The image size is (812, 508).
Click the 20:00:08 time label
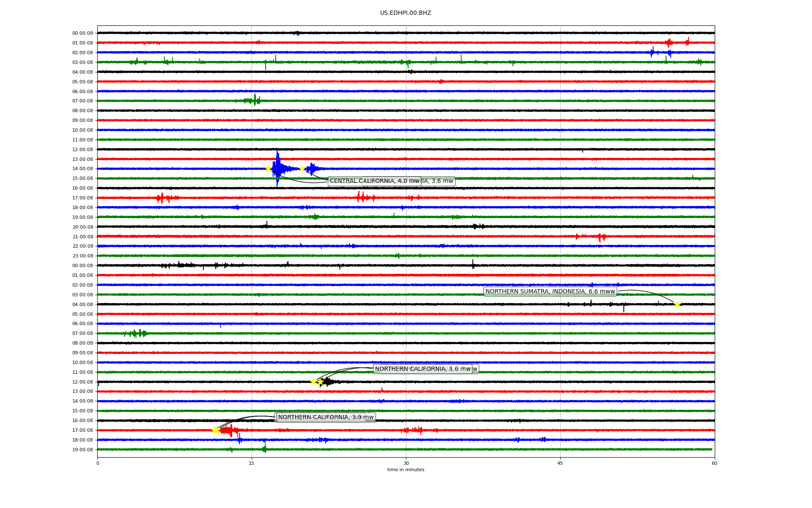pyautogui.click(x=82, y=227)
